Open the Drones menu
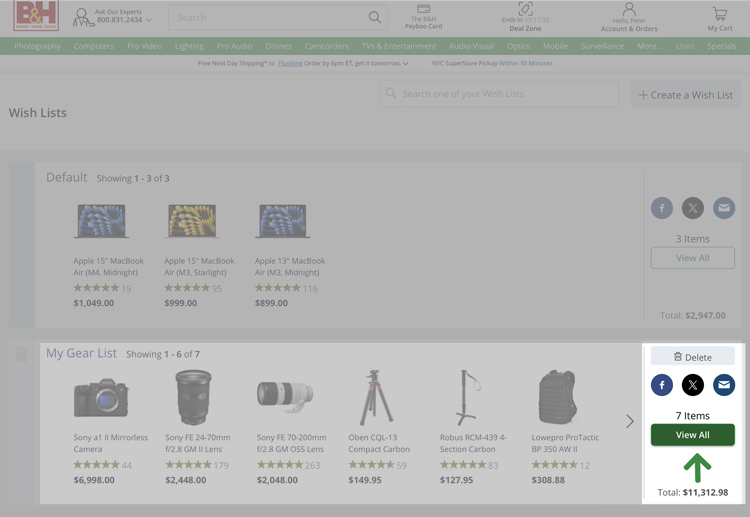 pyautogui.click(x=278, y=46)
